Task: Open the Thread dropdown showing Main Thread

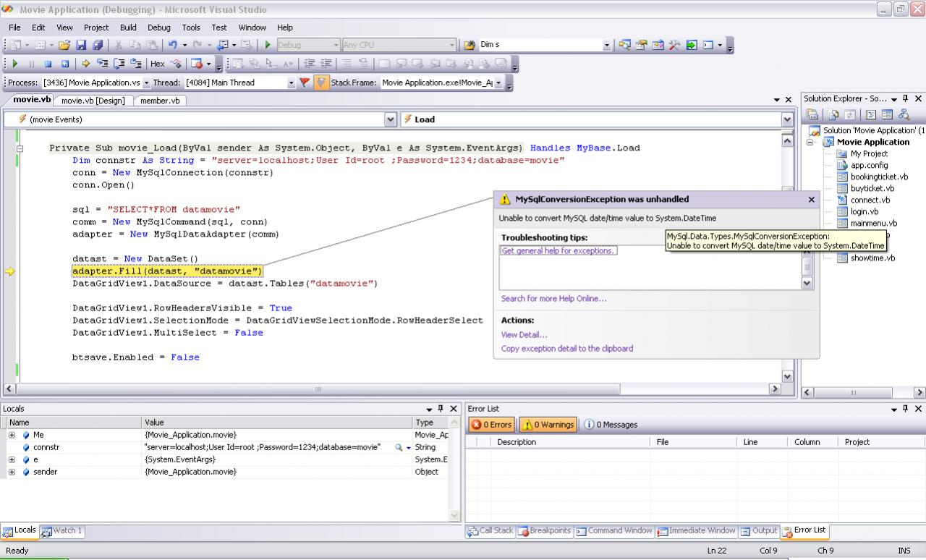Action: (292, 82)
